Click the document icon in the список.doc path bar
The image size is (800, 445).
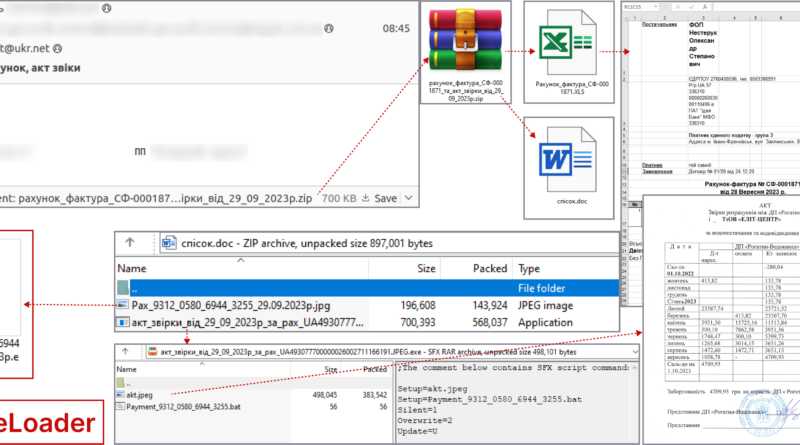[169, 243]
